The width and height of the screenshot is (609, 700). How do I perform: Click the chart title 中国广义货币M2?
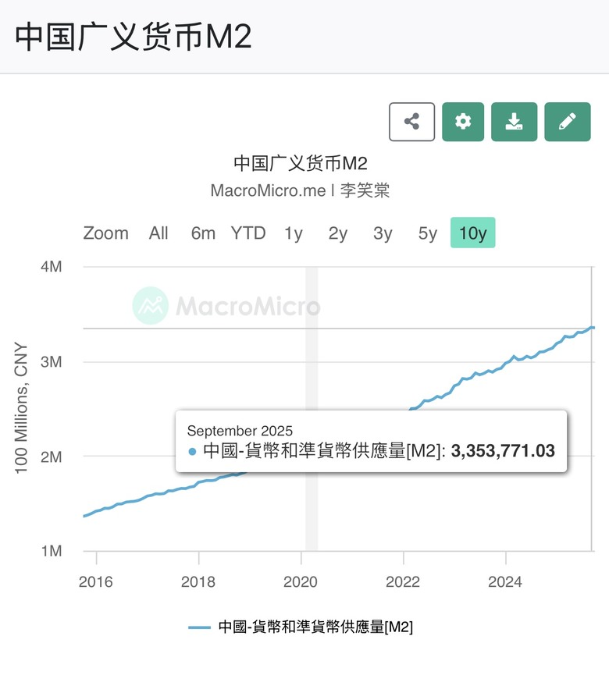pos(301,164)
